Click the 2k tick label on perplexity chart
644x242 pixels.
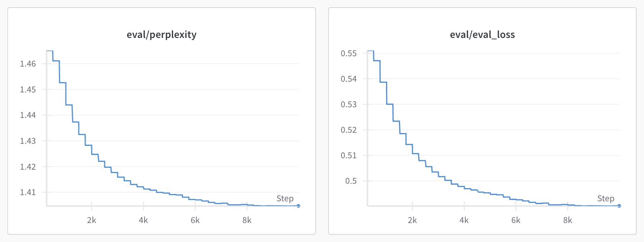[x=91, y=220]
